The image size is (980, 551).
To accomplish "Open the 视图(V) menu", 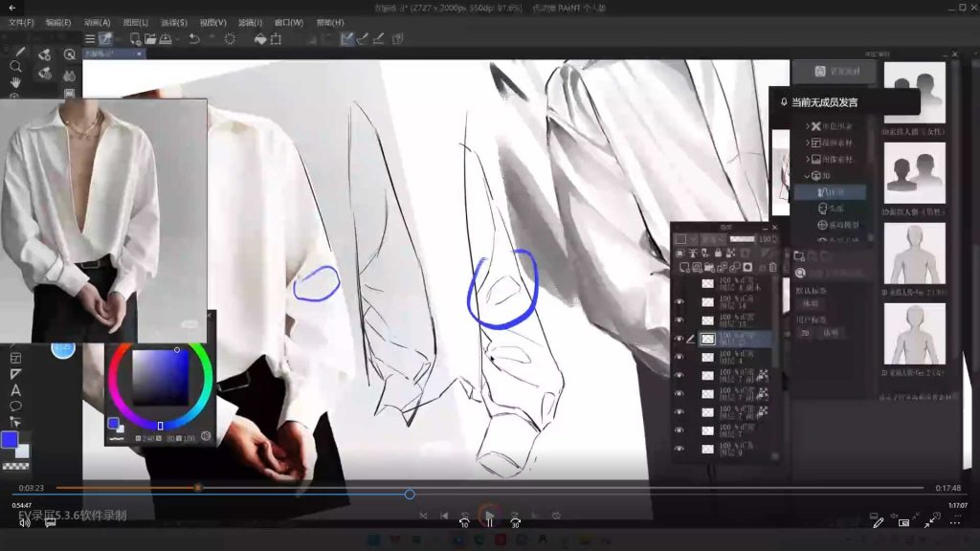I will point(212,23).
